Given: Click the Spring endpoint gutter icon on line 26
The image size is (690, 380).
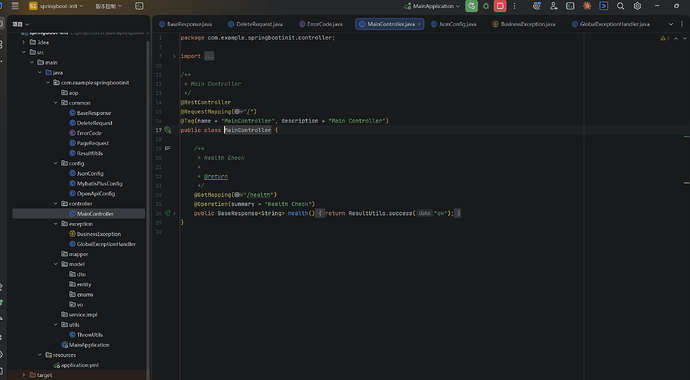Looking at the screenshot, I should pos(167,213).
